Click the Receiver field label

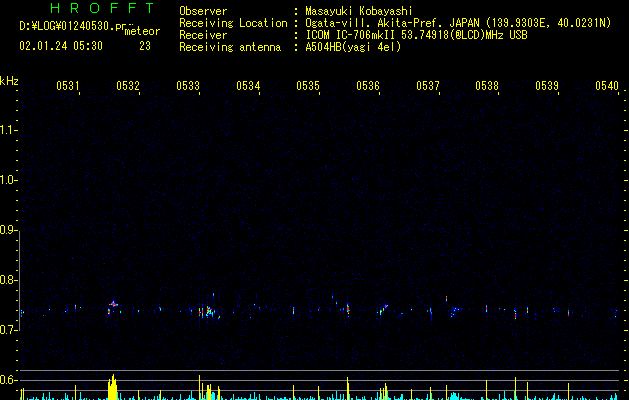click(x=203, y=35)
